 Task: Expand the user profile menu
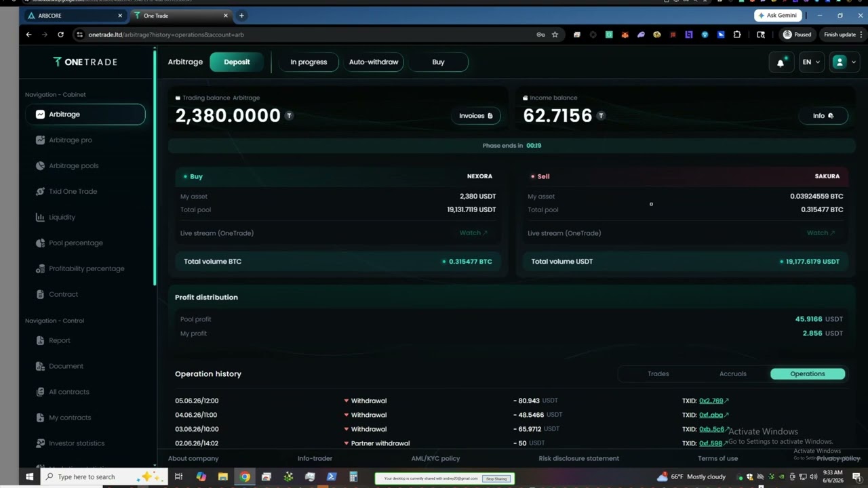coord(844,62)
